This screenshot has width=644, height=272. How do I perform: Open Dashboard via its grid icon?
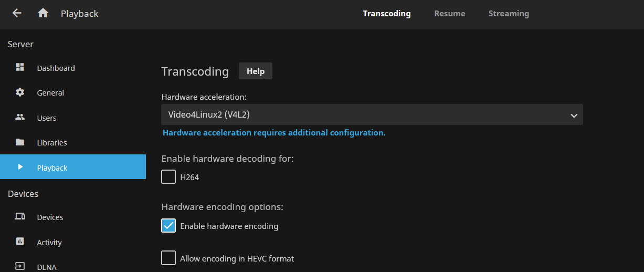20,67
